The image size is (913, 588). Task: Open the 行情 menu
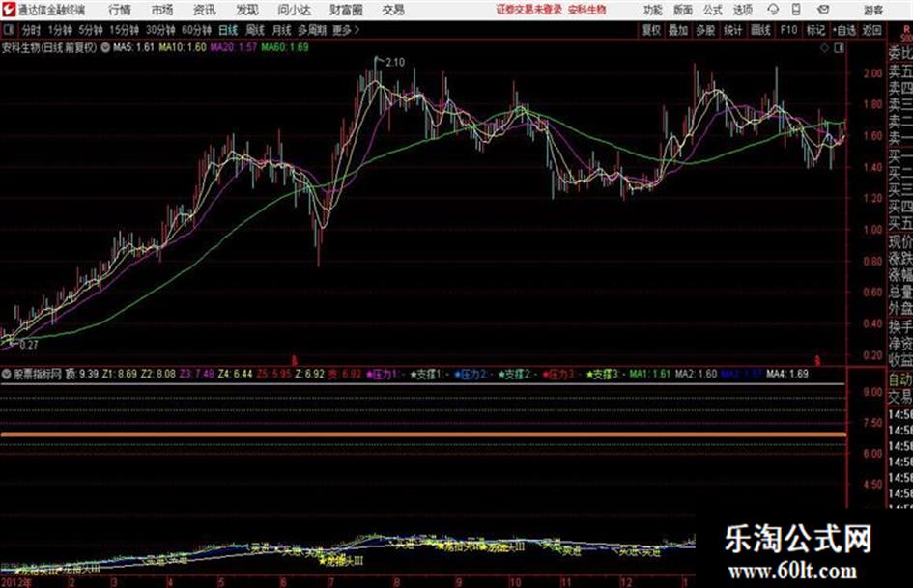point(120,10)
